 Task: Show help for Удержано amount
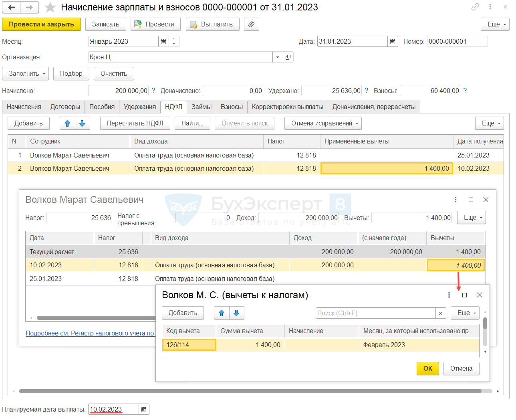click(366, 91)
